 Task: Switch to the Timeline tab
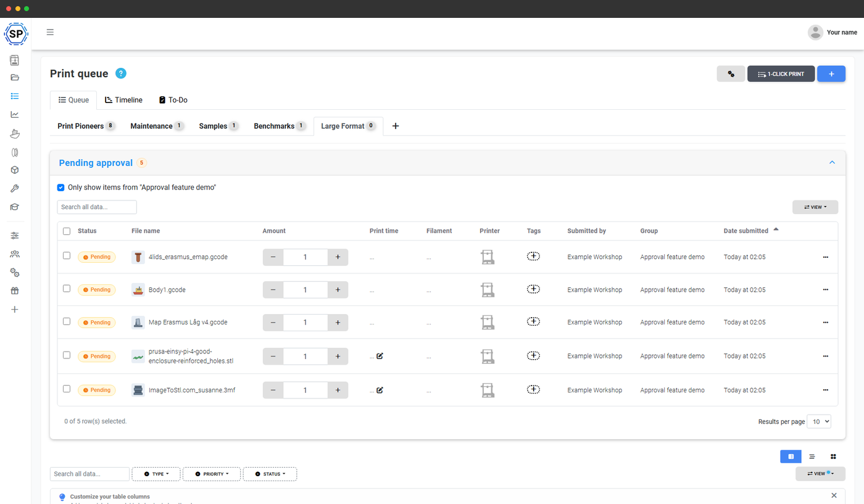pyautogui.click(x=123, y=100)
